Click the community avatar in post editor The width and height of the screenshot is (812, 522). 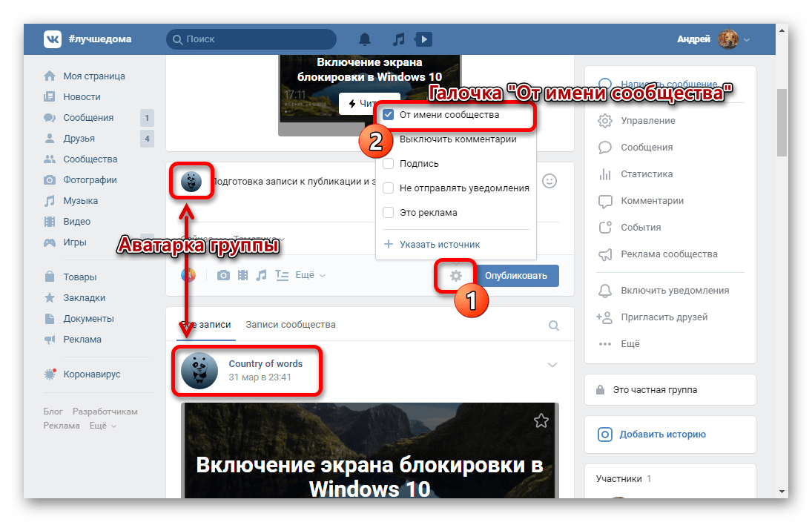[191, 181]
